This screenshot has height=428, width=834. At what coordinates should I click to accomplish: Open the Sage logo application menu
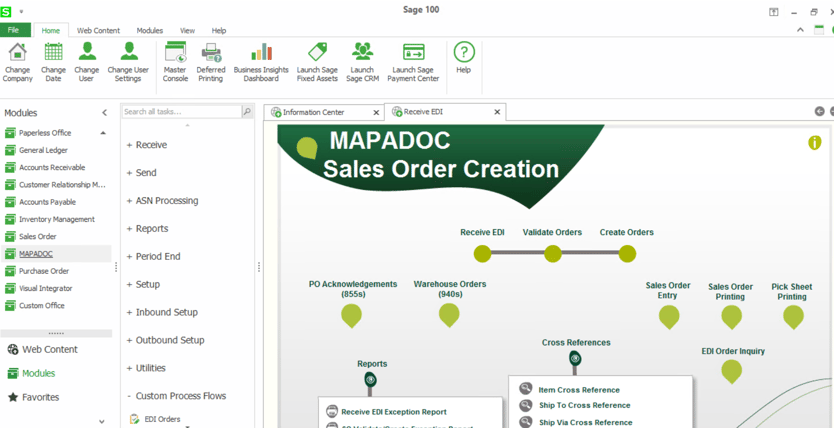click(x=5, y=10)
